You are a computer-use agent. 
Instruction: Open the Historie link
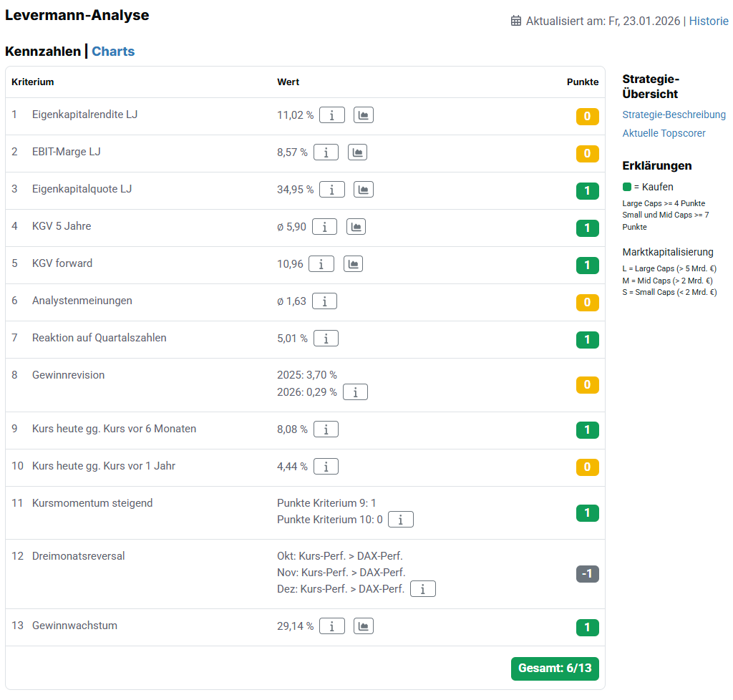709,21
